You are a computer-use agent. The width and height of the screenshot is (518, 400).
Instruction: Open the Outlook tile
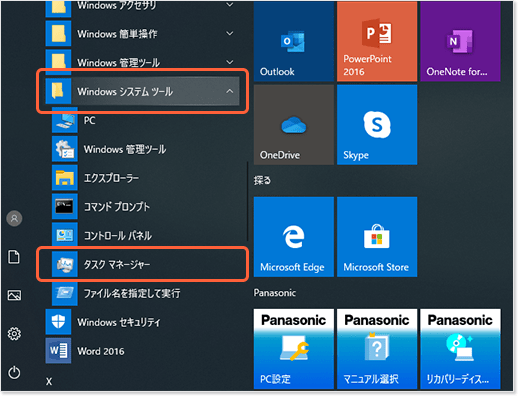(x=293, y=41)
